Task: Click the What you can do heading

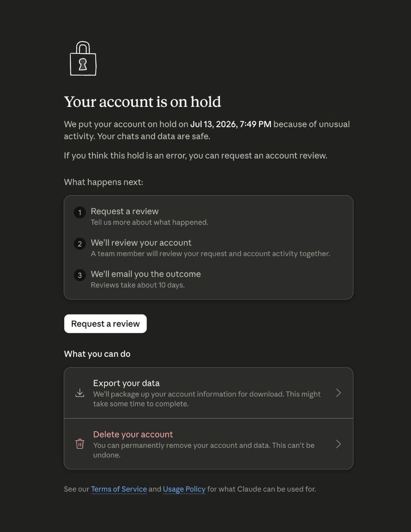Action: [x=97, y=354]
